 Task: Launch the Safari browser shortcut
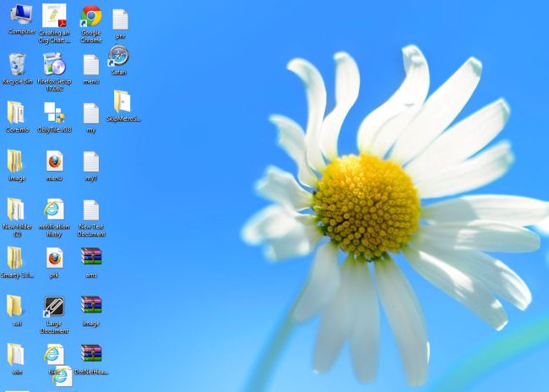click(x=118, y=60)
